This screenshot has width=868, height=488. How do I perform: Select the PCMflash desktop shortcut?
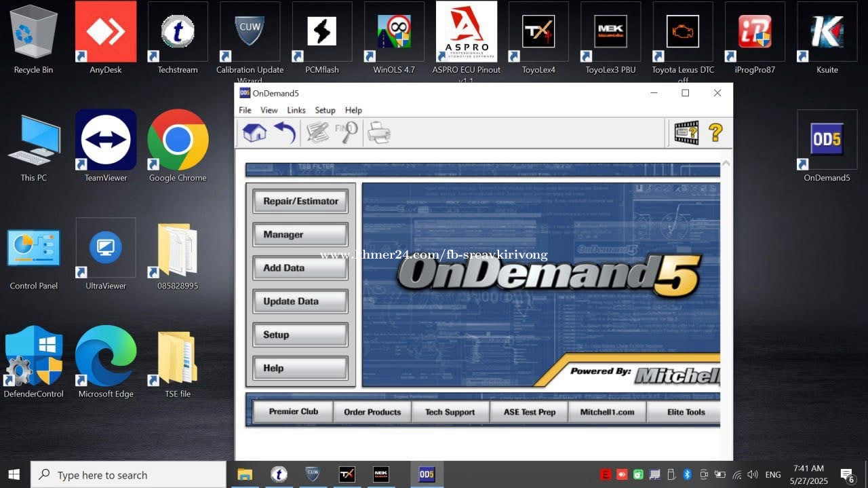coord(322,39)
